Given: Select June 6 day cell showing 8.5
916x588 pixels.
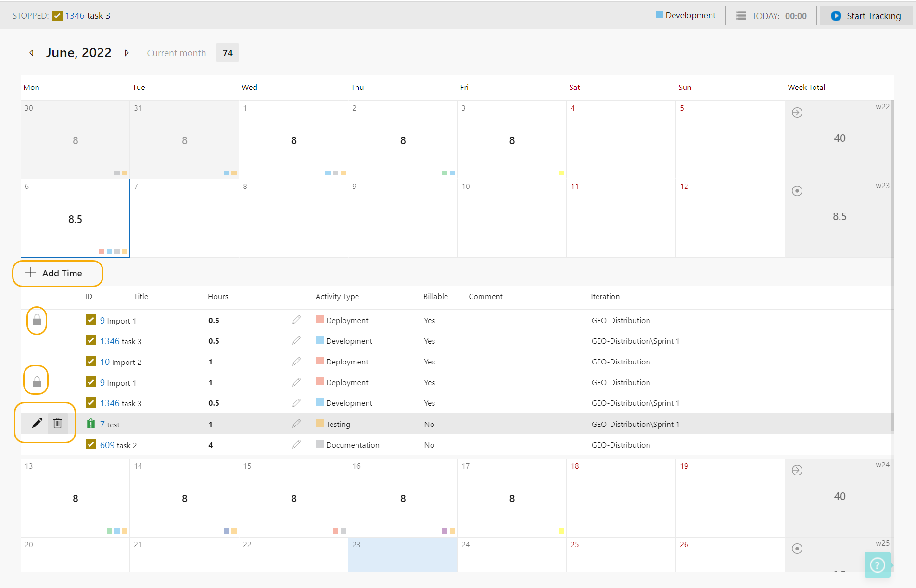Looking at the screenshot, I should point(75,218).
